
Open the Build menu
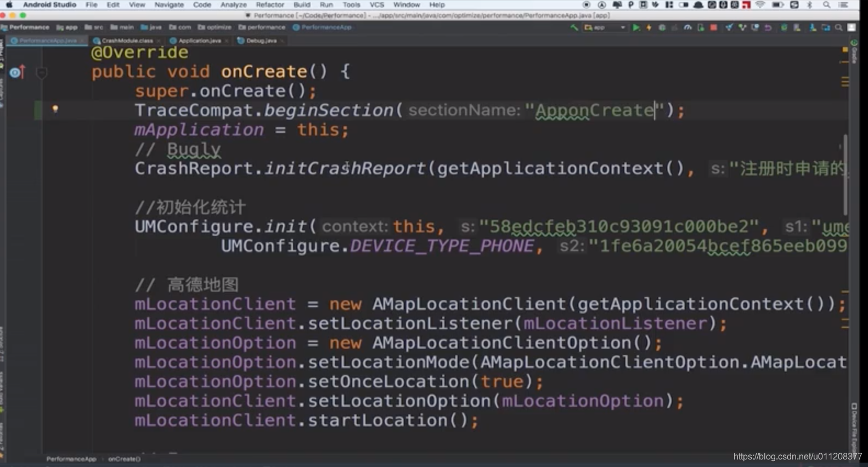tap(302, 4)
